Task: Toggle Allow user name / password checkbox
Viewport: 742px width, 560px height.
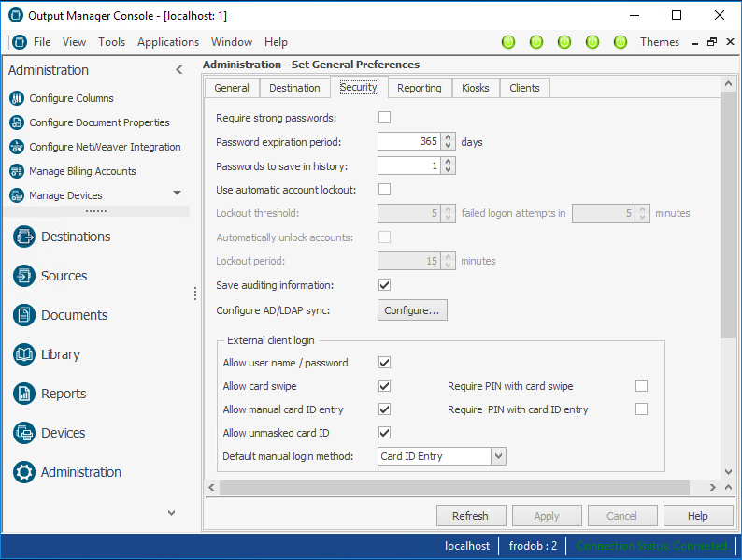Action: click(x=385, y=363)
